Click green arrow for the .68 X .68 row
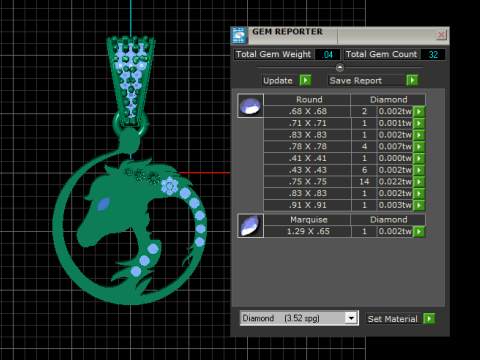The height and width of the screenshot is (360, 480). [419, 111]
